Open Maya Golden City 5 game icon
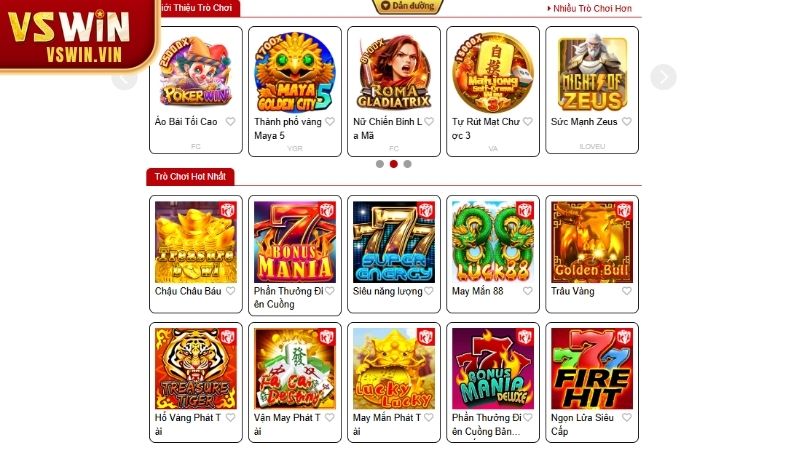Image resolution: width=800 pixels, height=450 pixels. [x=295, y=72]
